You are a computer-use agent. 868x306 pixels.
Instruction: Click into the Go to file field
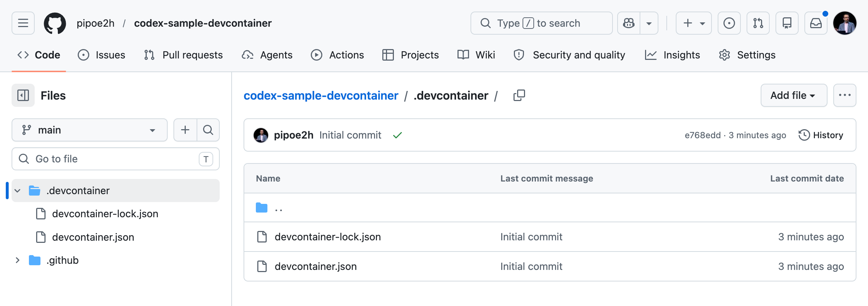(x=116, y=159)
